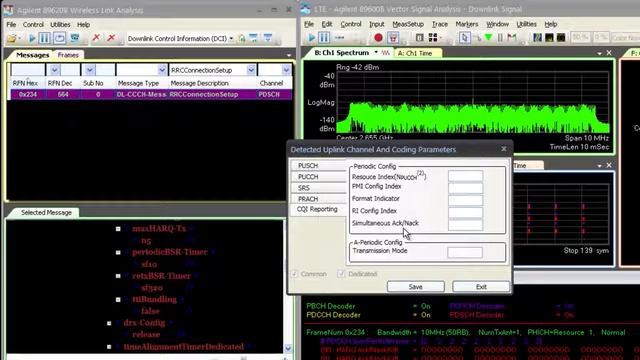The image size is (640, 360).
Task: Select the PRACH tab in the dialog
Action: click(318, 199)
